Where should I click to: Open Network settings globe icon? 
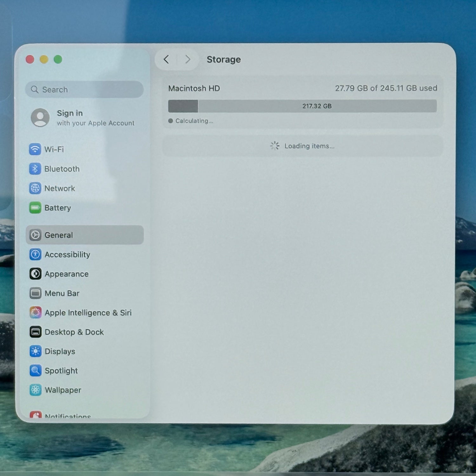tap(35, 188)
